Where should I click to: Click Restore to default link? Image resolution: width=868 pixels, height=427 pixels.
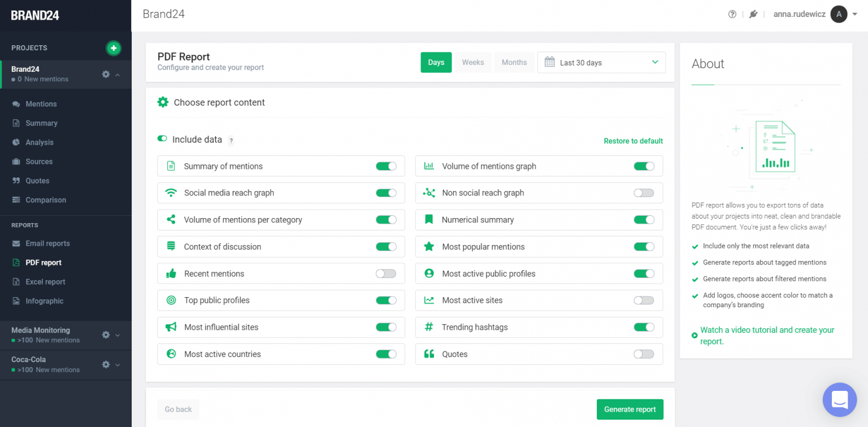[633, 141]
